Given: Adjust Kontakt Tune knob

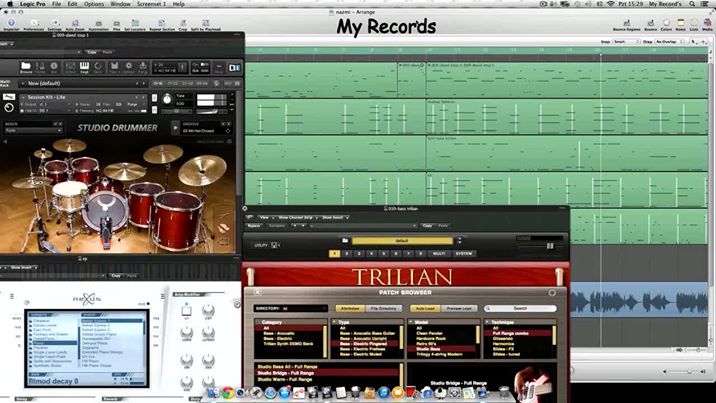Looking at the screenshot, I should pos(168,99).
